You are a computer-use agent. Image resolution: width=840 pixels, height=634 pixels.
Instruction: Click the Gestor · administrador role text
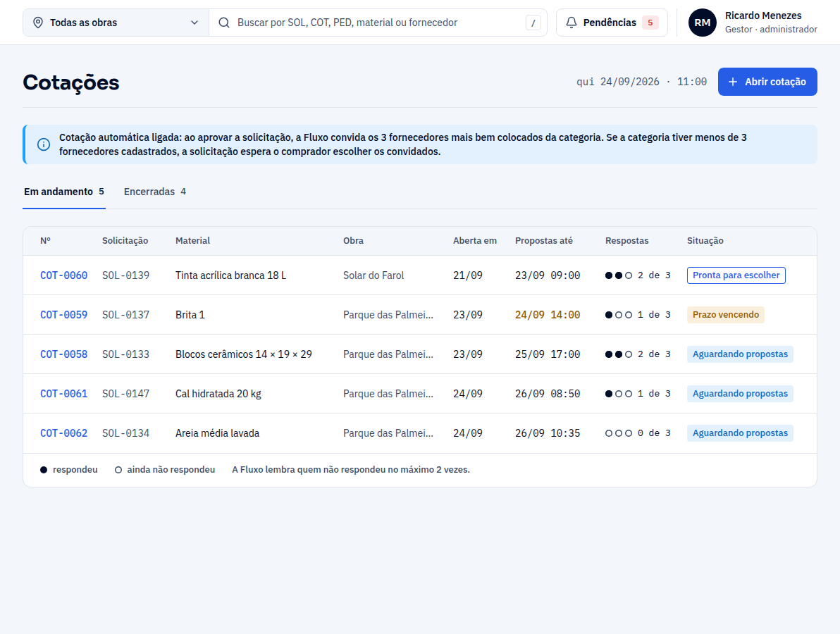[771, 30]
